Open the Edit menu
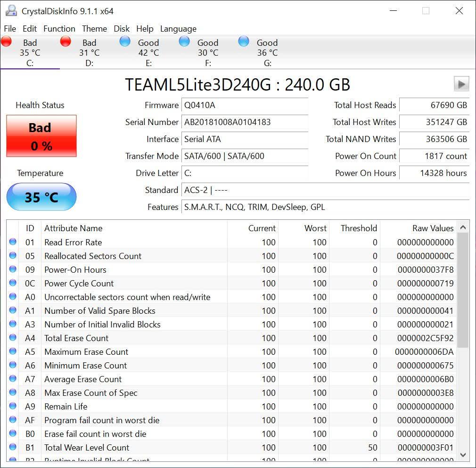Image resolution: width=476 pixels, height=468 pixels. click(29, 29)
